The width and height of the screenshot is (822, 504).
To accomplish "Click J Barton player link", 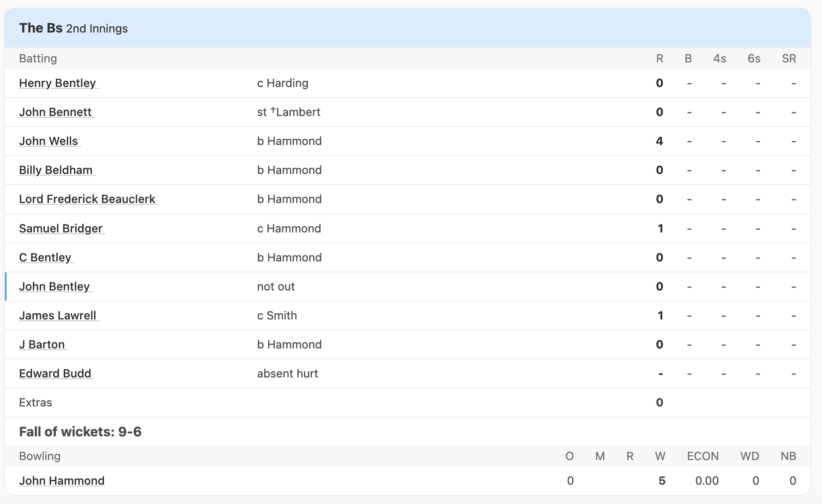I will (x=42, y=344).
